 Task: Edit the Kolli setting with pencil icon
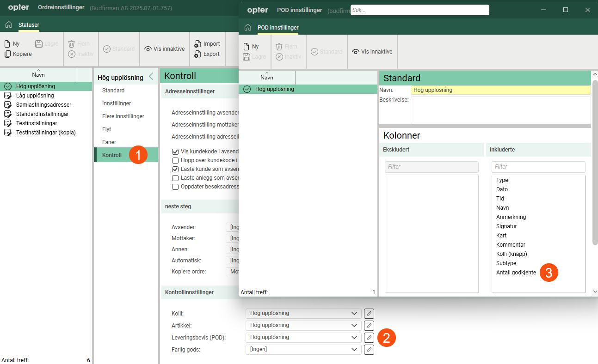(369, 314)
